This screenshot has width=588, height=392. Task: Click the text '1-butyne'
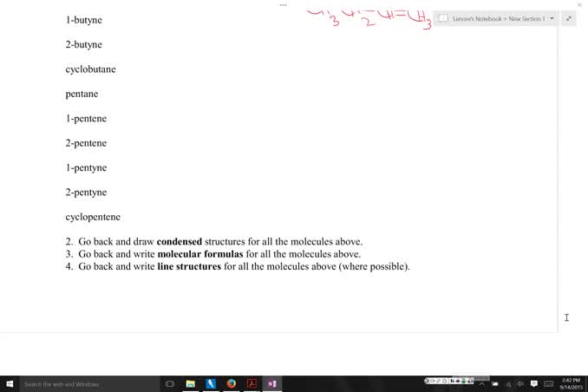(x=83, y=20)
